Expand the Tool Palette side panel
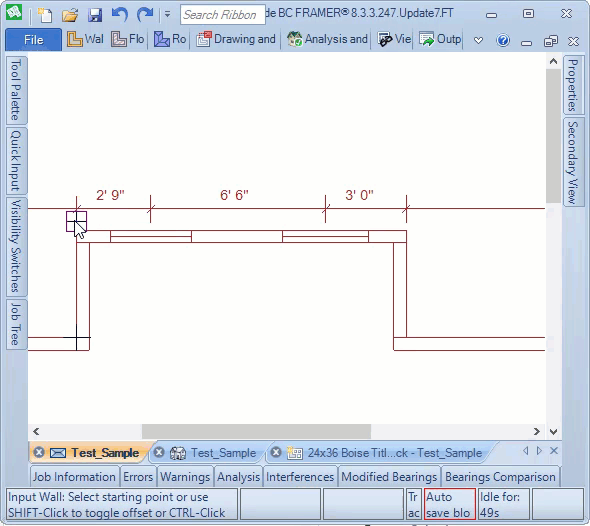 (16, 90)
